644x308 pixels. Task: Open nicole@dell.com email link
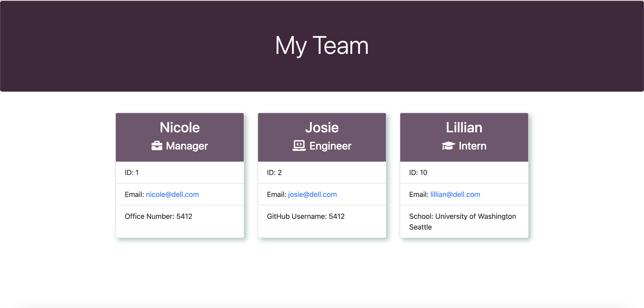click(x=172, y=194)
